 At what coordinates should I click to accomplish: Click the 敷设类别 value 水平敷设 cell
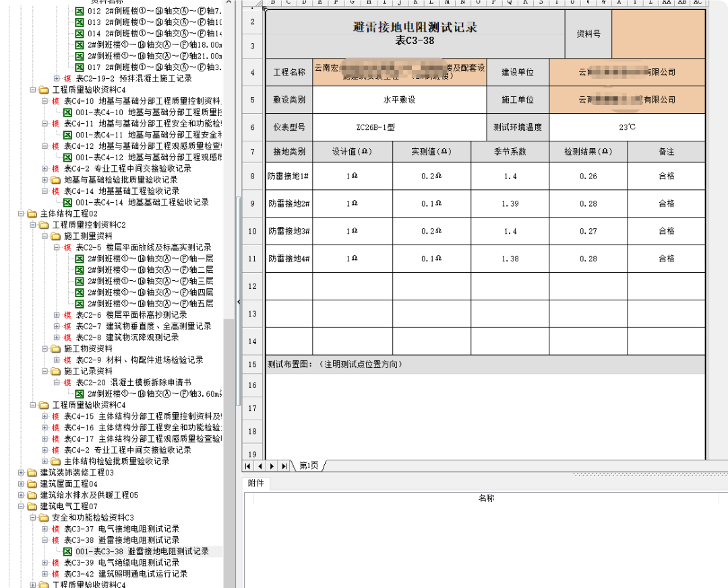[399, 100]
